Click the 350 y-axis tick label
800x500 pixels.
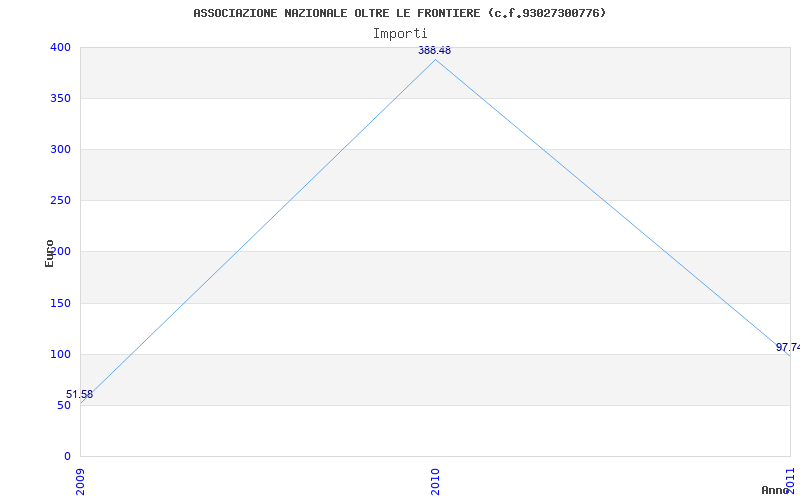60,98
